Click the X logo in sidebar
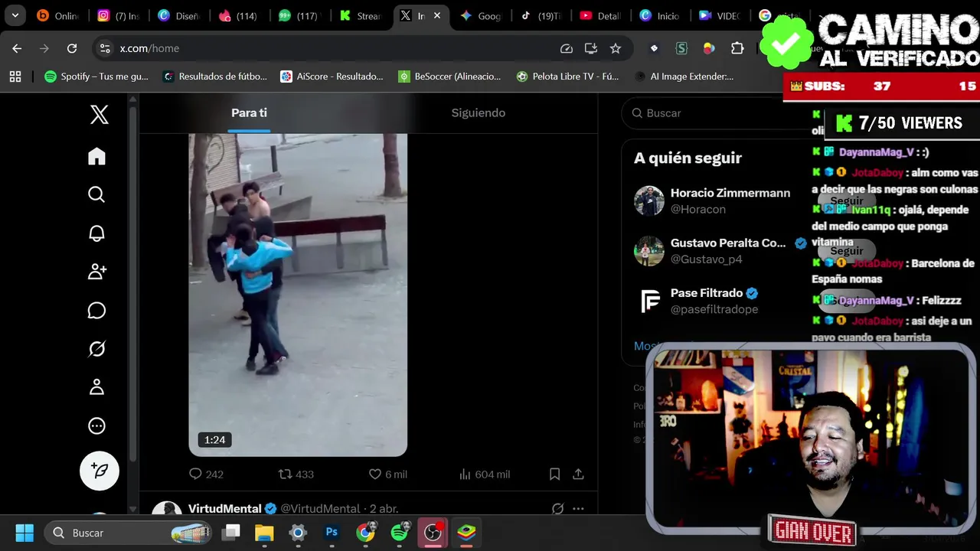Viewport: 980px width, 551px height. click(x=100, y=115)
